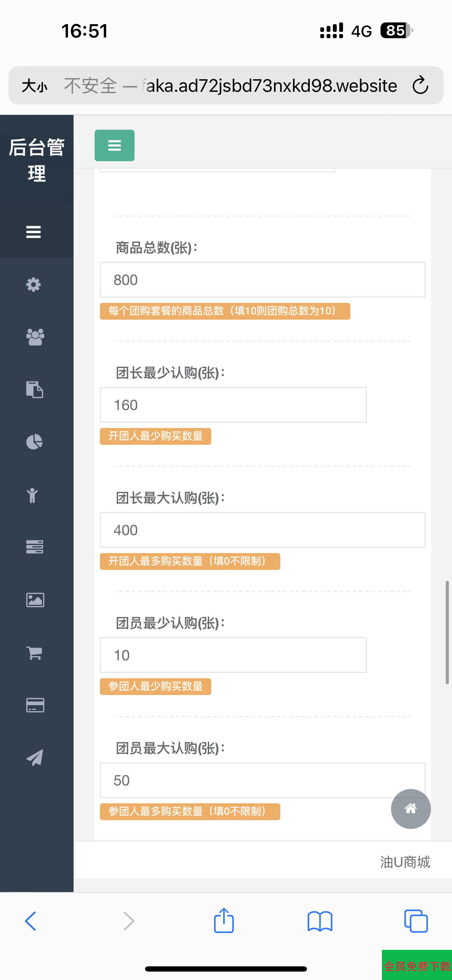Expand the sidebar with white hamburger icon
Image resolution: width=452 pixels, height=980 pixels.
click(34, 232)
